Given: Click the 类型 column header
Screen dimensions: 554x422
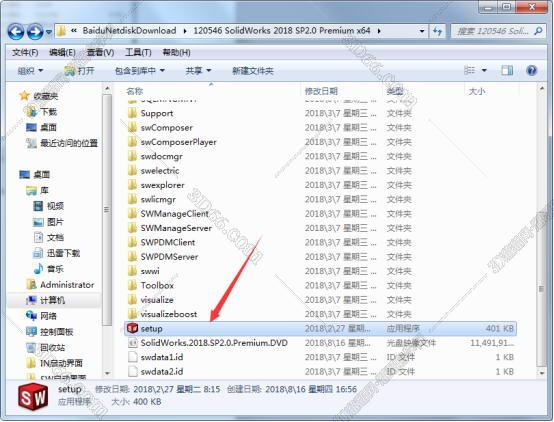Looking at the screenshot, I should pos(395,92).
